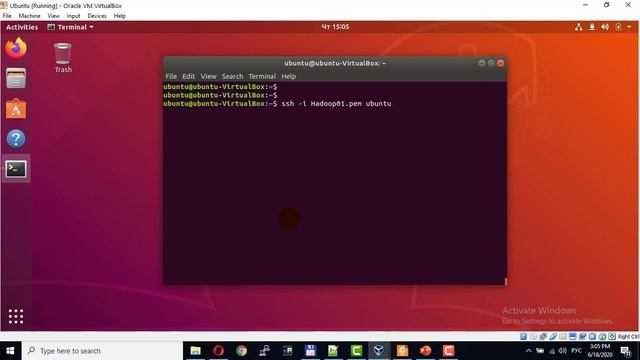Click the VirtualBox USB status icon

tap(553, 336)
